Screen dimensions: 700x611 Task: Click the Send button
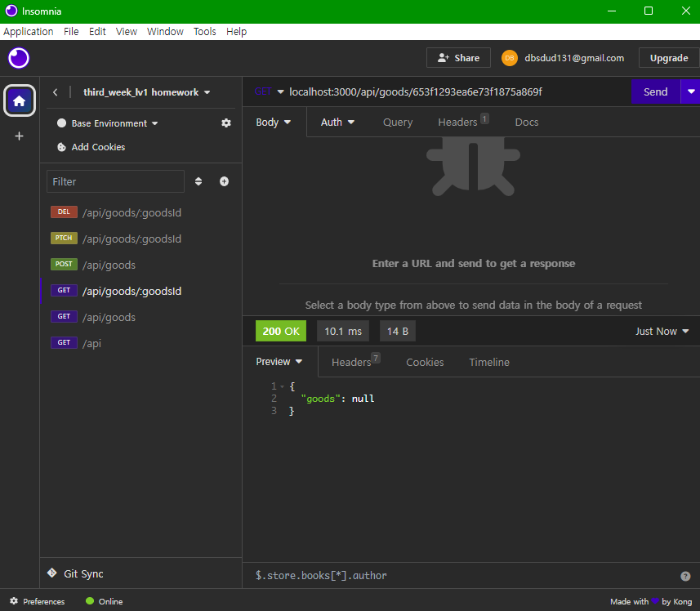655,91
